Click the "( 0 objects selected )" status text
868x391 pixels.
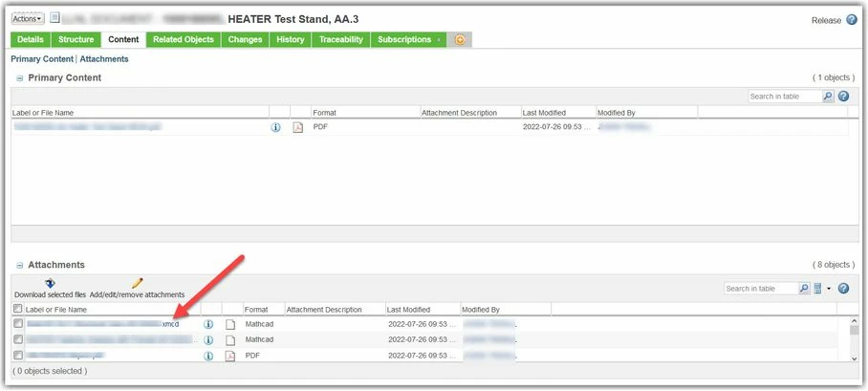50,371
